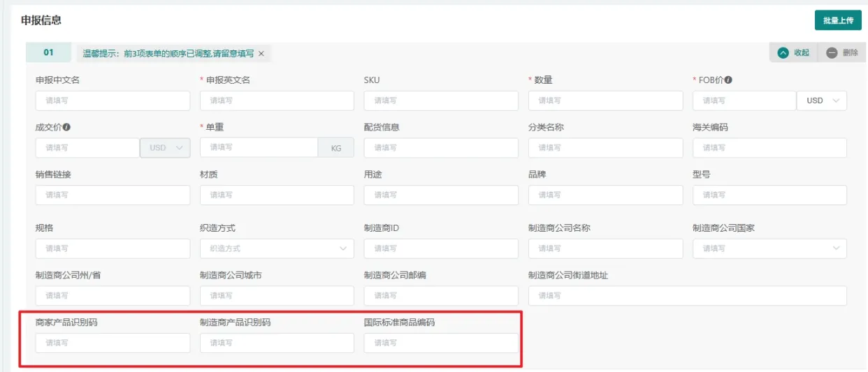Collapse section with 收起 button
This screenshot has height=372, width=868.
(x=793, y=53)
